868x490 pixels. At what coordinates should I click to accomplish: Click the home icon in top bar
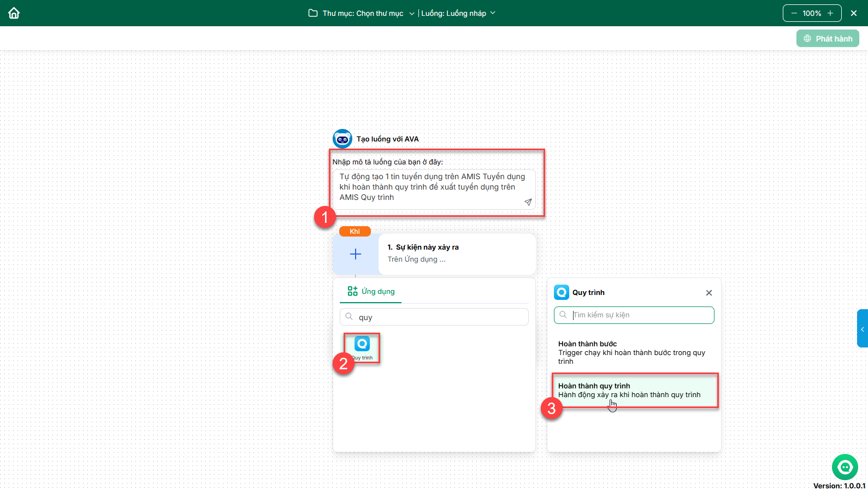[14, 13]
